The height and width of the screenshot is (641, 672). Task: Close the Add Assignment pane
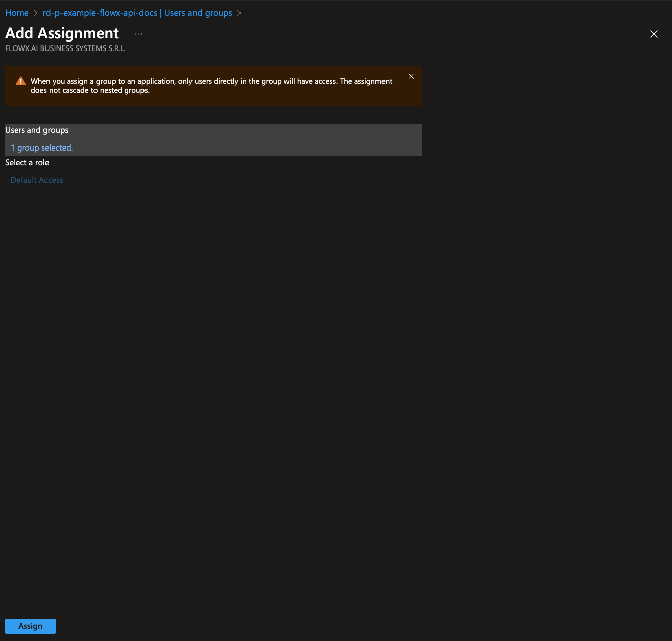pyautogui.click(x=654, y=34)
